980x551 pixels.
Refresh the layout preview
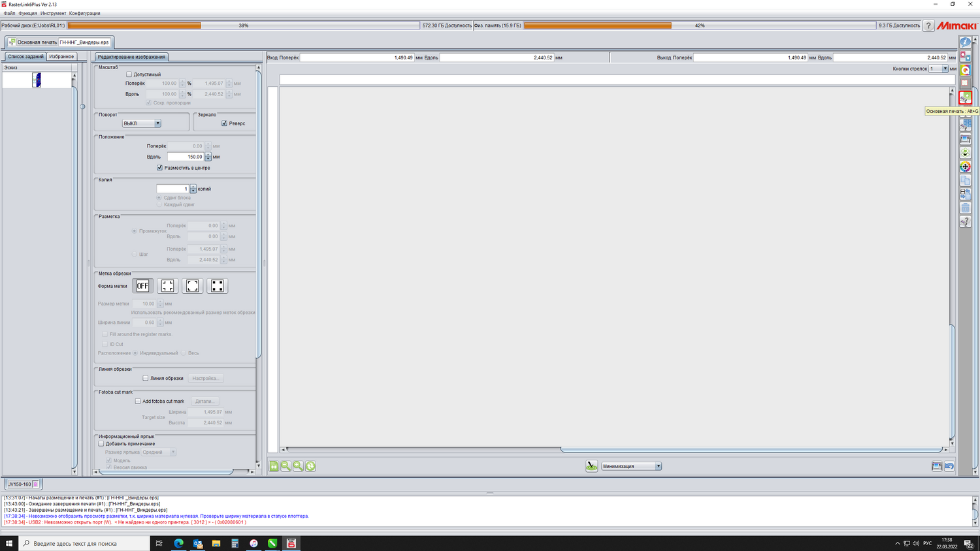pos(310,466)
